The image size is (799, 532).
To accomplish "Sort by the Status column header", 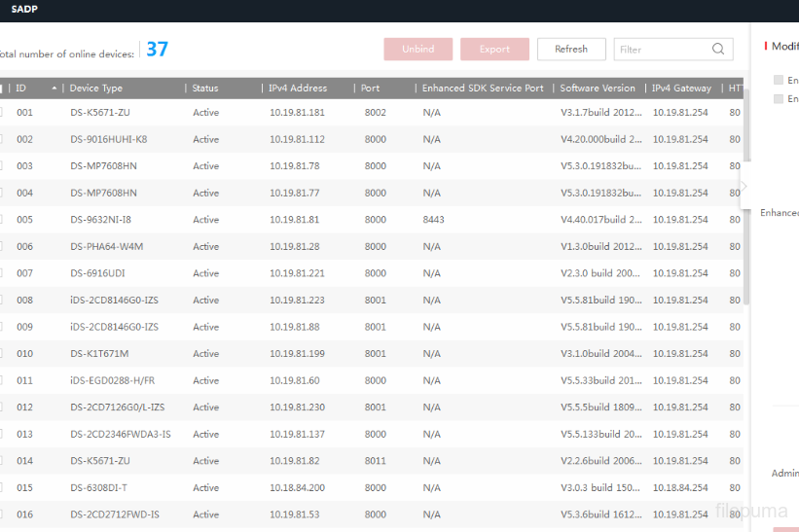I will pyautogui.click(x=205, y=89).
